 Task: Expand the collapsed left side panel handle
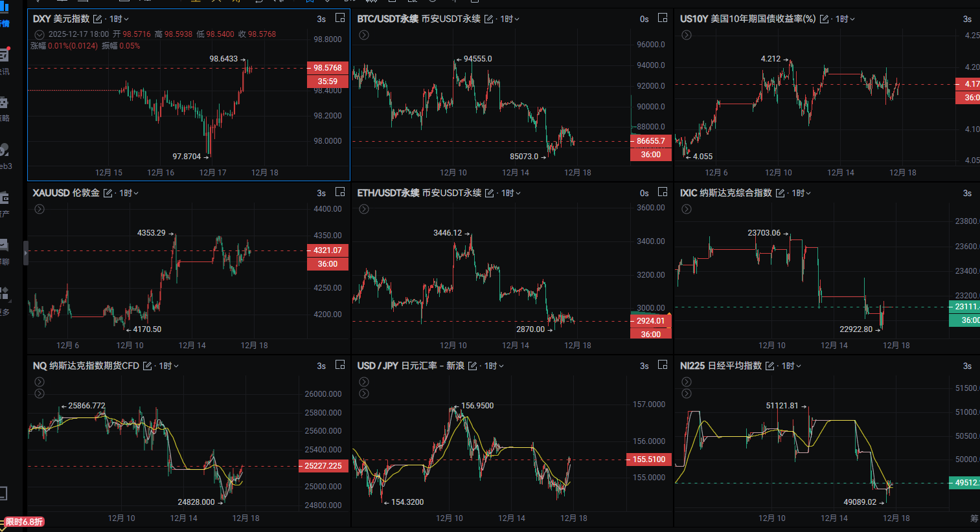pyautogui.click(x=26, y=253)
